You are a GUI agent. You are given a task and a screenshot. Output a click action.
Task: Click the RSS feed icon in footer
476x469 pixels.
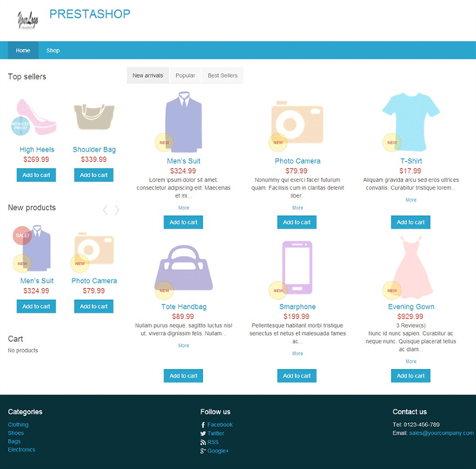pos(203,442)
